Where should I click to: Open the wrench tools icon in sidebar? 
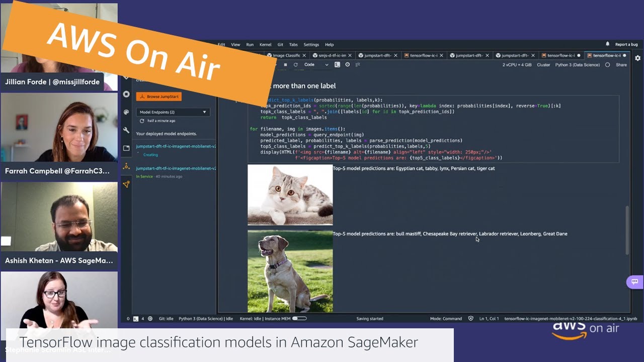click(126, 130)
